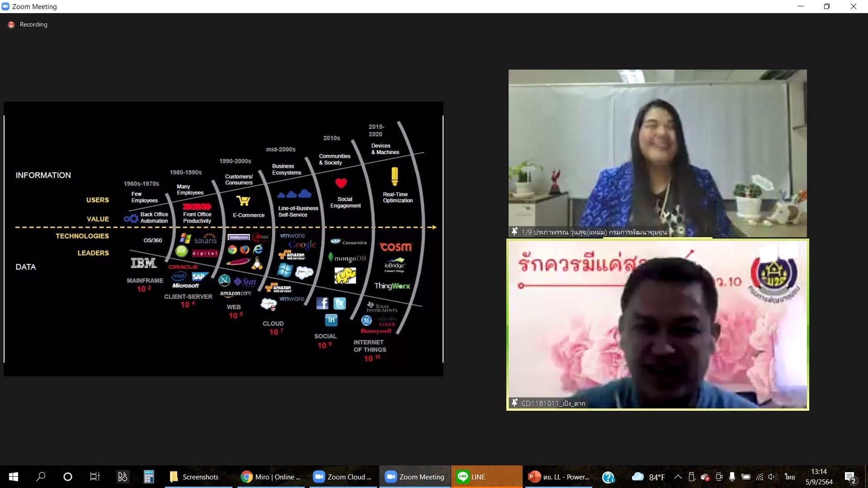This screenshot has height=488, width=868.
Task: Click the Recording indicator in Zoom
Action: (27, 24)
